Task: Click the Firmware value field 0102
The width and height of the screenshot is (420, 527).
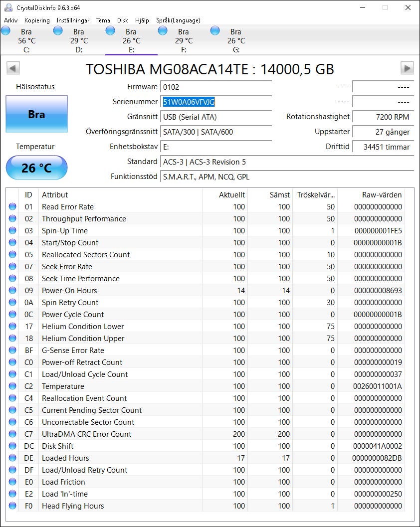Action: (215, 87)
